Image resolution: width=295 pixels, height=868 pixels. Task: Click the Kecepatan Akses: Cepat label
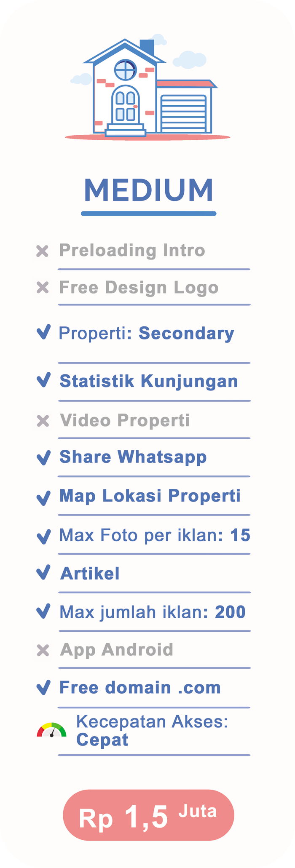coord(152,730)
